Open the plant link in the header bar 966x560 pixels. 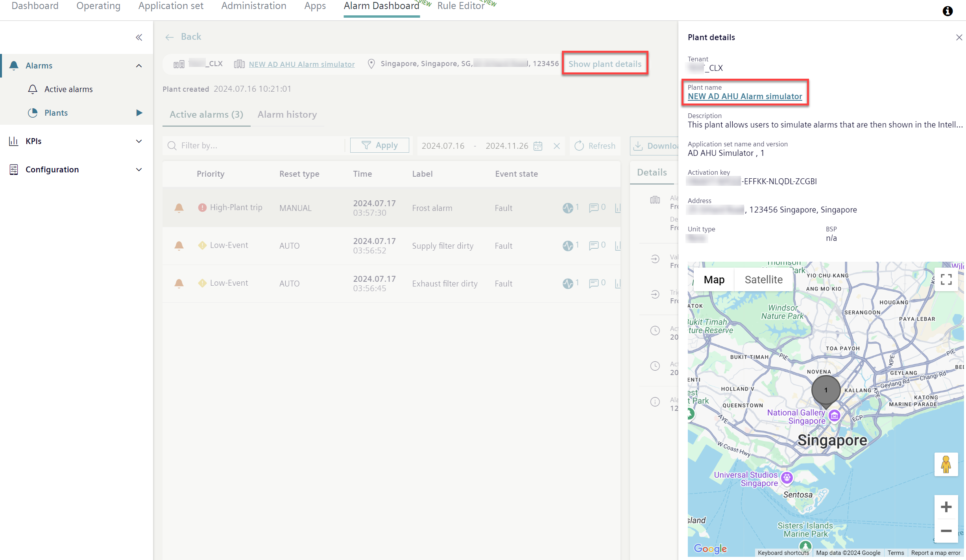301,64
